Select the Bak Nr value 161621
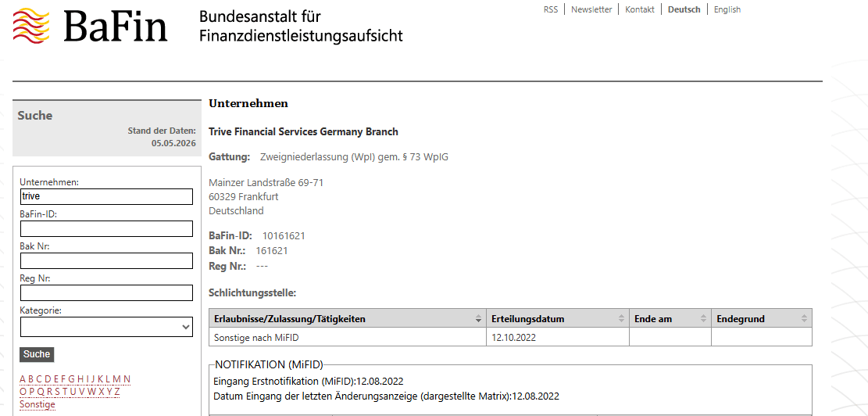 [271, 251]
